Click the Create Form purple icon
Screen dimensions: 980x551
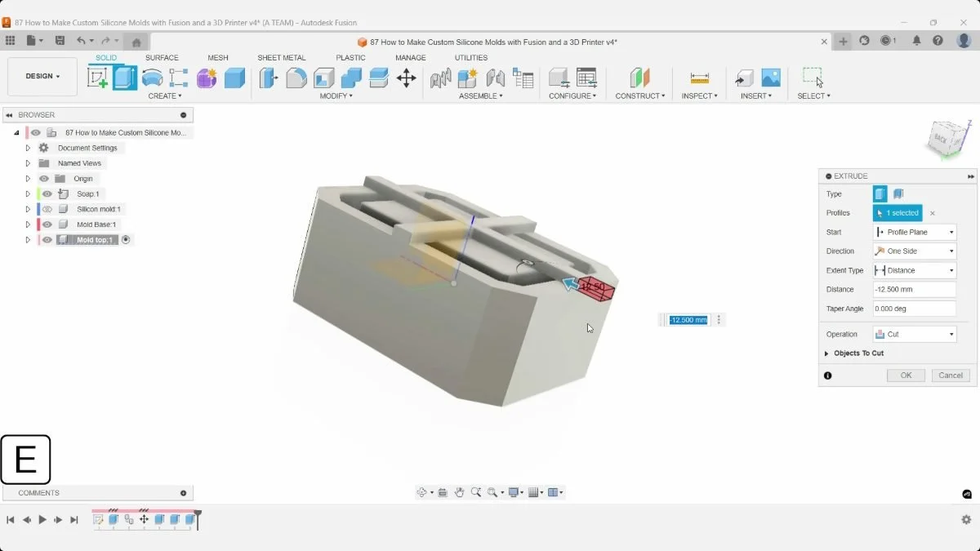coord(207,78)
